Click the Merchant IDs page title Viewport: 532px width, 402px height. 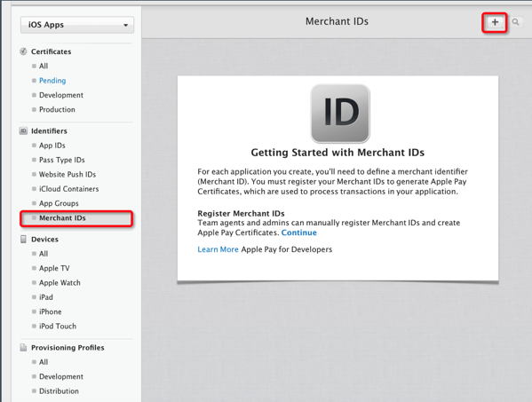[337, 21]
